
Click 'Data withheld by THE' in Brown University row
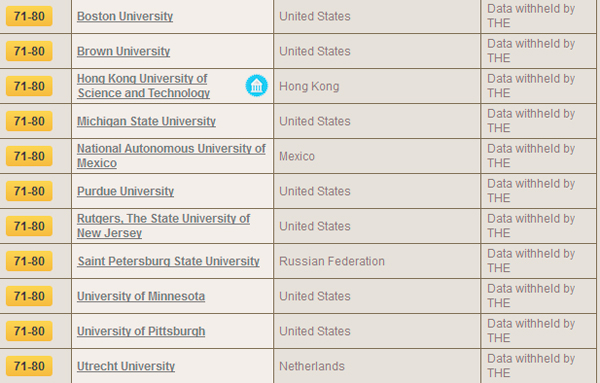531,51
